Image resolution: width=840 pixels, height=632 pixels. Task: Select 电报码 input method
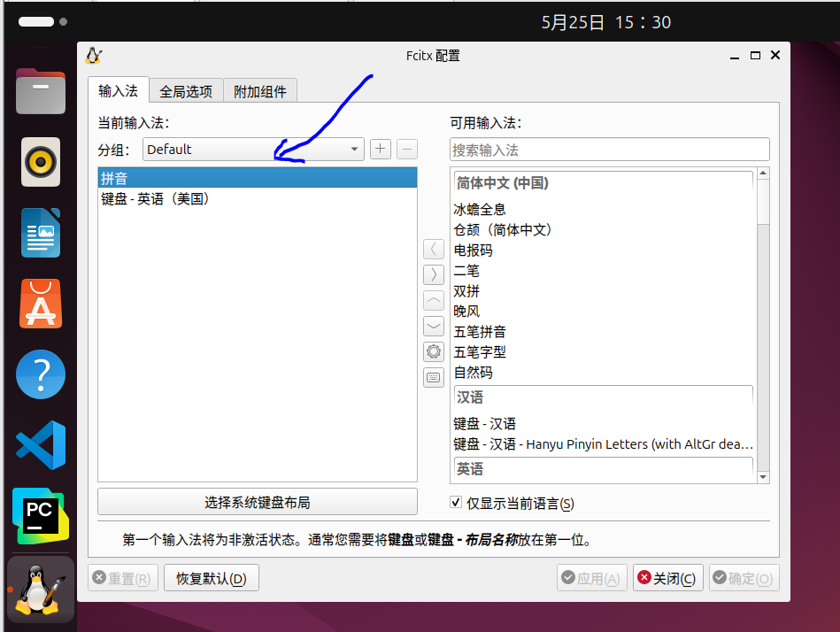point(603,250)
